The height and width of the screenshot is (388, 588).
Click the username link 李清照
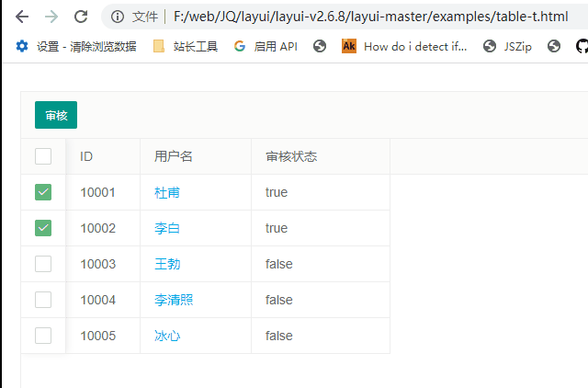pyautogui.click(x=174, y=300)
